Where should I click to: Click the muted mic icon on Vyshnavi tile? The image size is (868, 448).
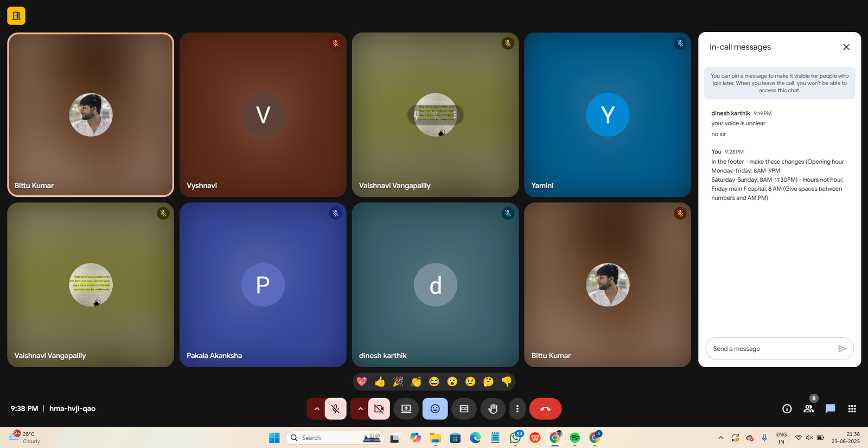click(x=335, y=43)
